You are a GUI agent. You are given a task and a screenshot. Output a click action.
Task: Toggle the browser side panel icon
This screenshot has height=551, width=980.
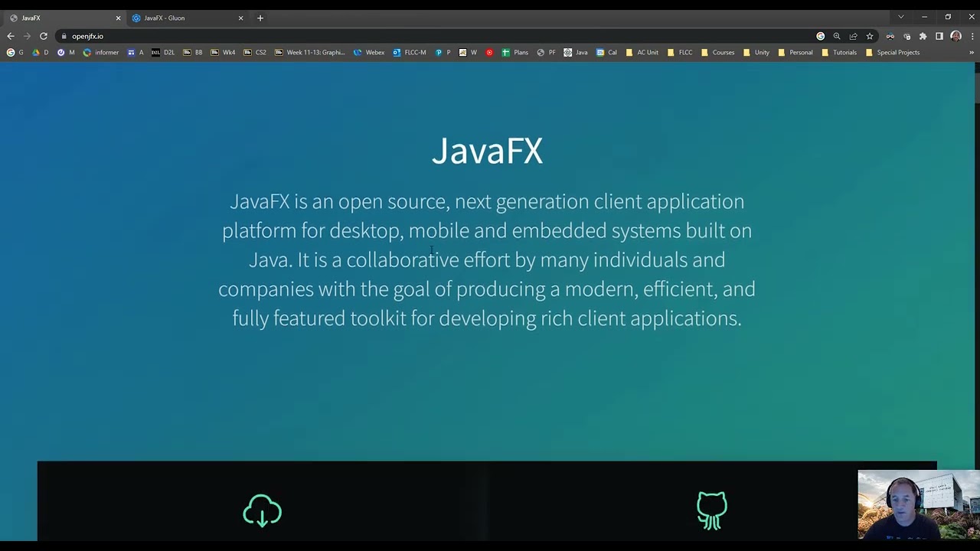click(x=939, y=36)
